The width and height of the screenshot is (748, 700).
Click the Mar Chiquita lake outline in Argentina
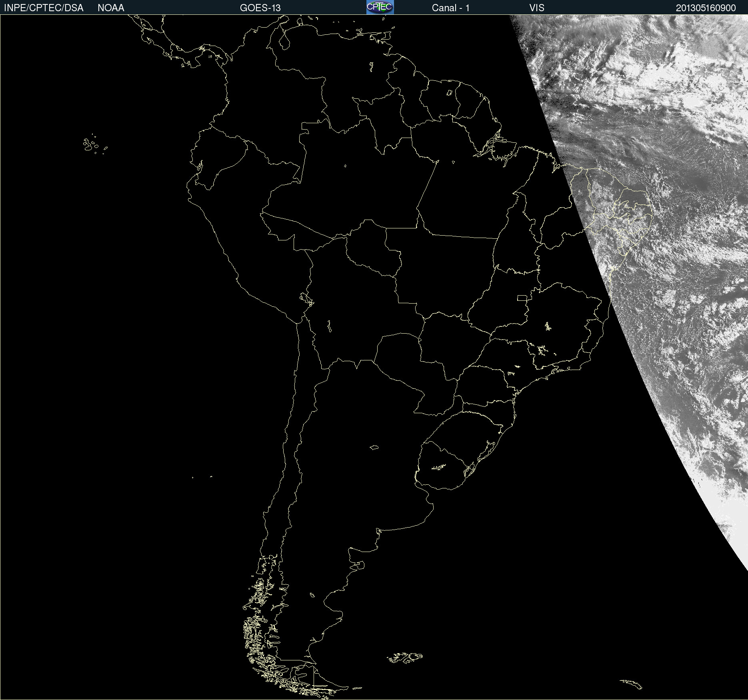[x=374, y=447]
